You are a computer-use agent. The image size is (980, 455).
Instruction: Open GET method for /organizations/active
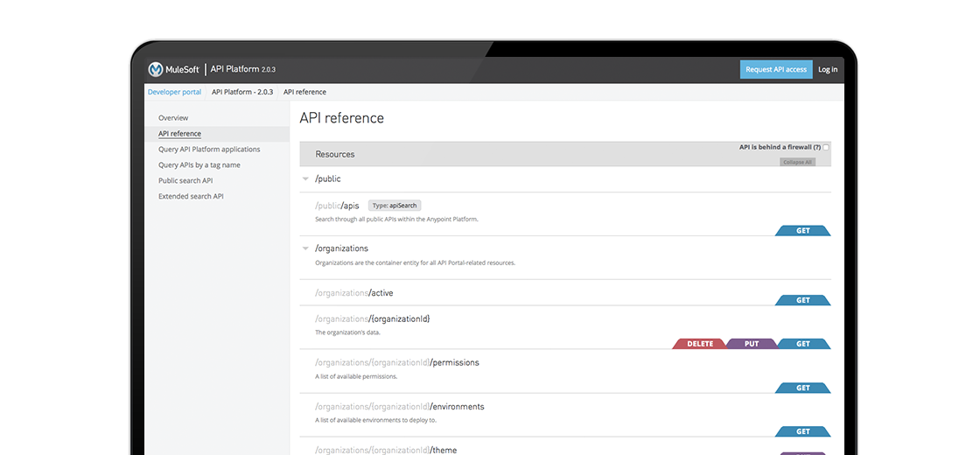click(803, 300)
